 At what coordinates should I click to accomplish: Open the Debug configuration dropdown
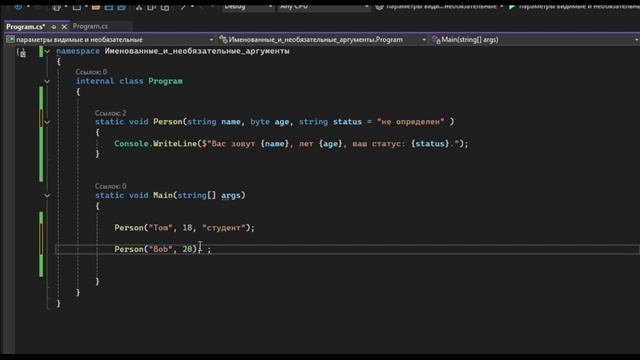click(247, 6)
